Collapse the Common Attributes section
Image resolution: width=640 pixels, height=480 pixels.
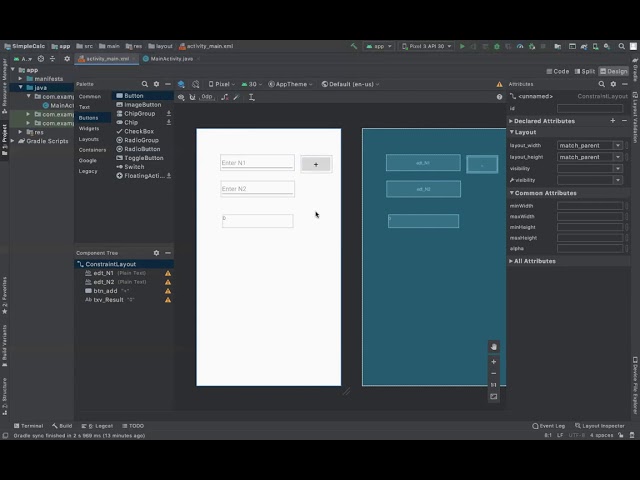[x=511, y=193]
